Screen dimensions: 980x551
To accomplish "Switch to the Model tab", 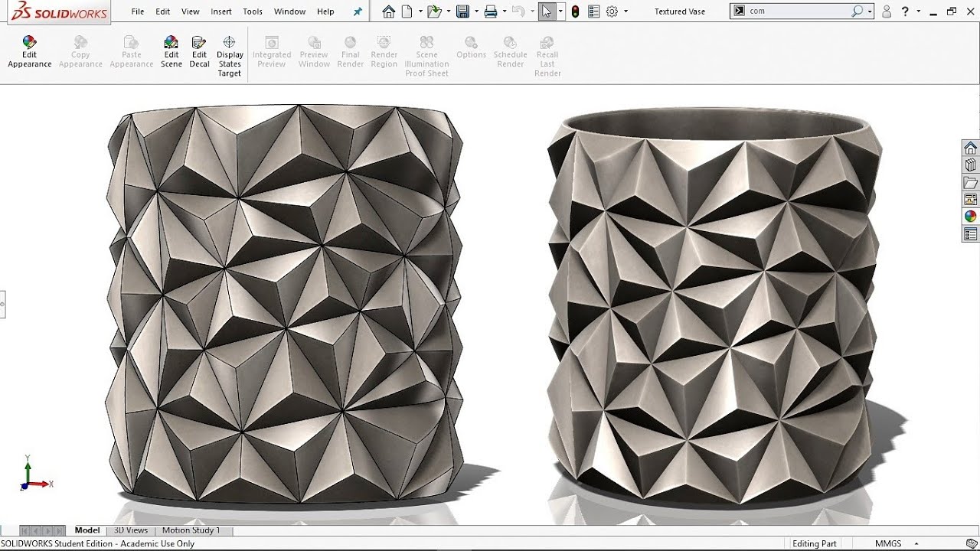I will (87, 530).
